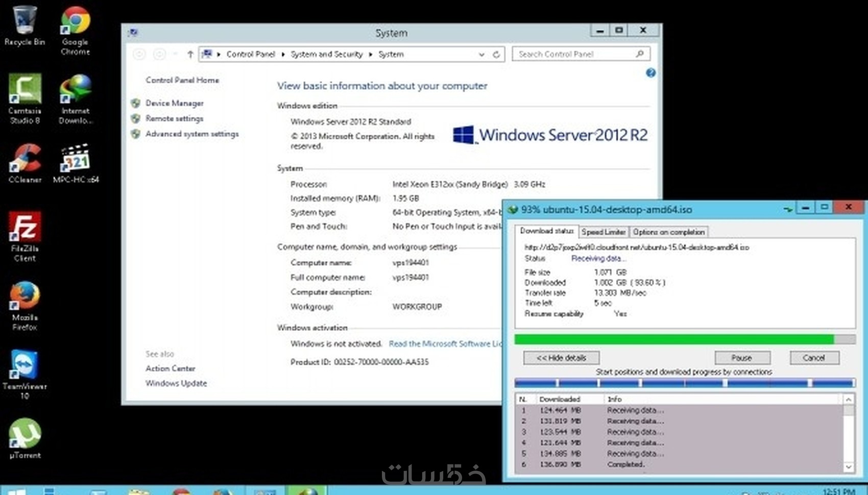The image size is (868, 495).
Task: Open Remote settings link
Action: 175,118
